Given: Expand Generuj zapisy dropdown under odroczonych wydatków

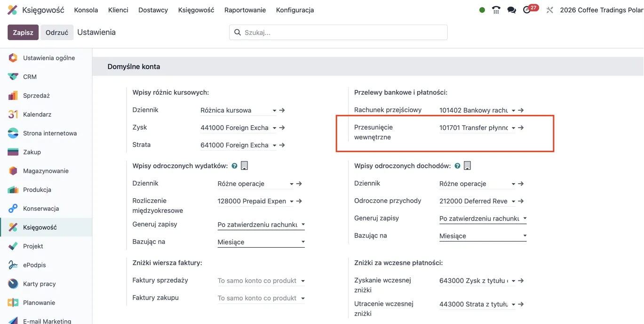Looking at the screenshot, I should click(303, 225).
